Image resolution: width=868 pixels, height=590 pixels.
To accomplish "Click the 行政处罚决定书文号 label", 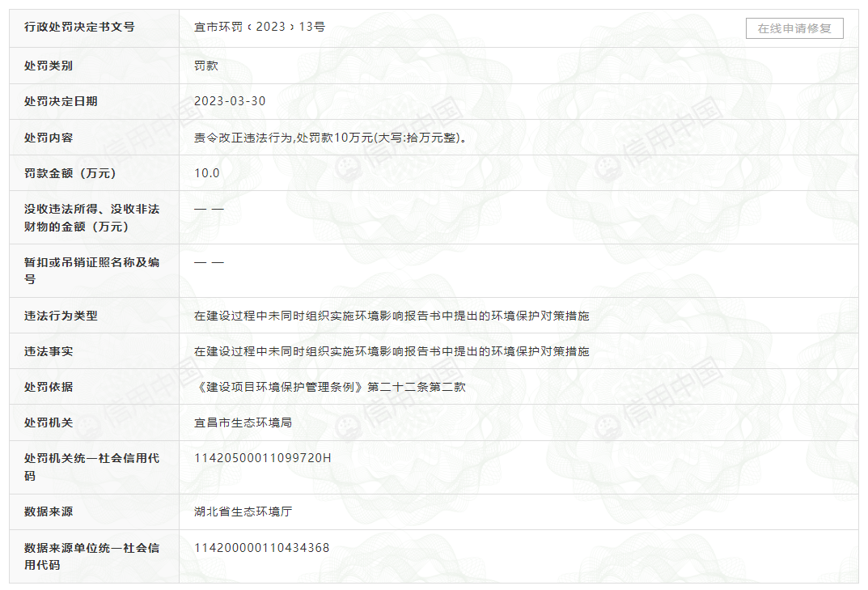I will 79,27.
